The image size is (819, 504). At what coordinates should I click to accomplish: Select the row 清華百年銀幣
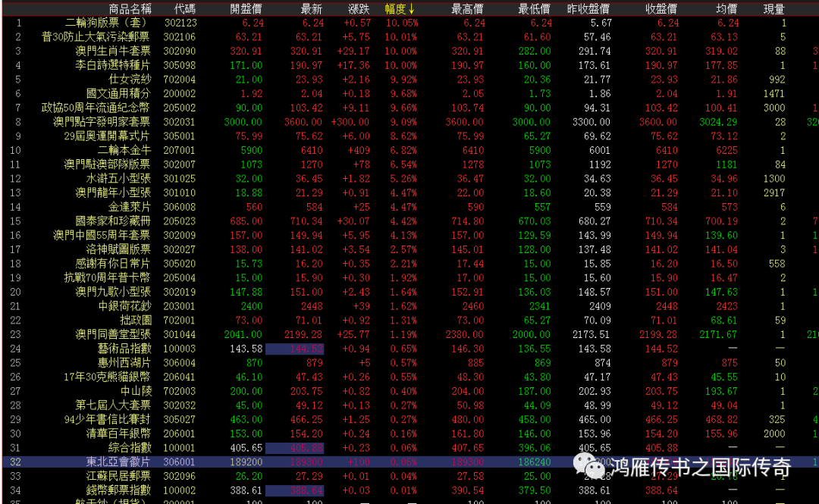pyautogui.click(x=410, y=434)
